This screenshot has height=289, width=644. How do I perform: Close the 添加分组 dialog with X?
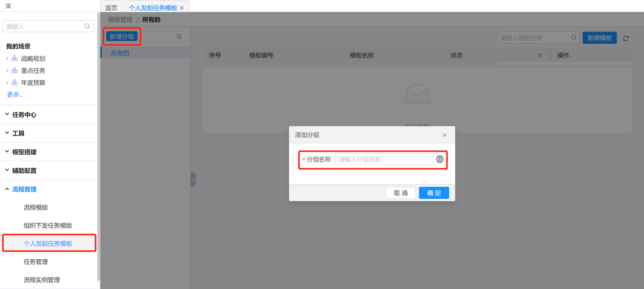tap(445, 135)
